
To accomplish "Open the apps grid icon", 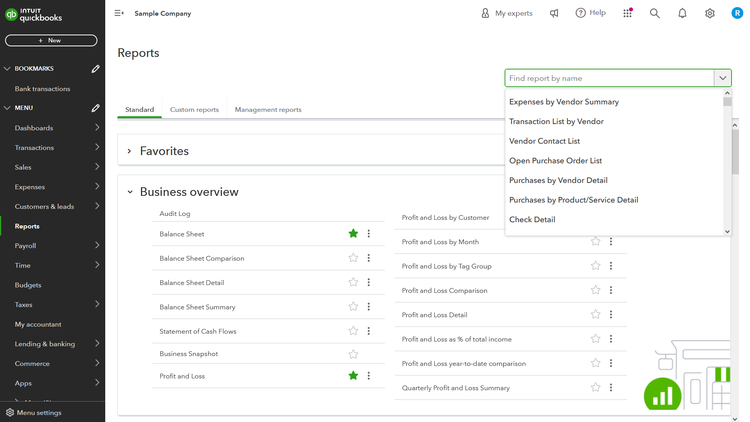I will click(x=628, y=13).
